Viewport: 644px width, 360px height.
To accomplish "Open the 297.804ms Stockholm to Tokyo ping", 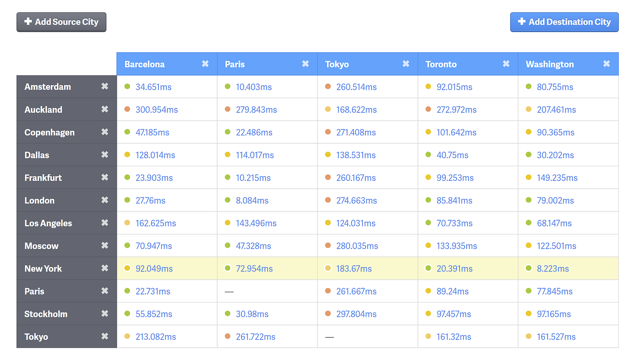I will click(356, 314).
